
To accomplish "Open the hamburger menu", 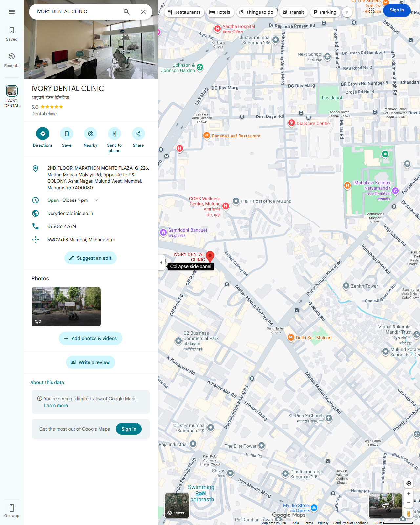I will (12, 12).
